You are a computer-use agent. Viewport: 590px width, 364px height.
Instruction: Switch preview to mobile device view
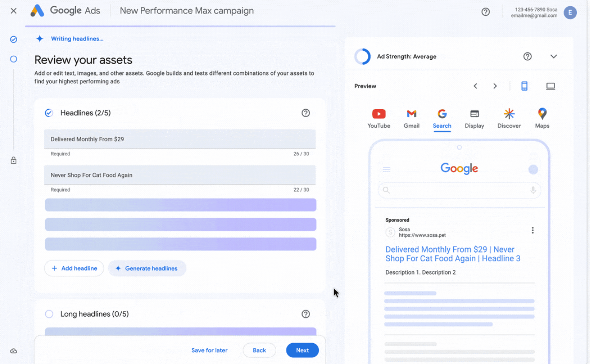click(524, 86)
